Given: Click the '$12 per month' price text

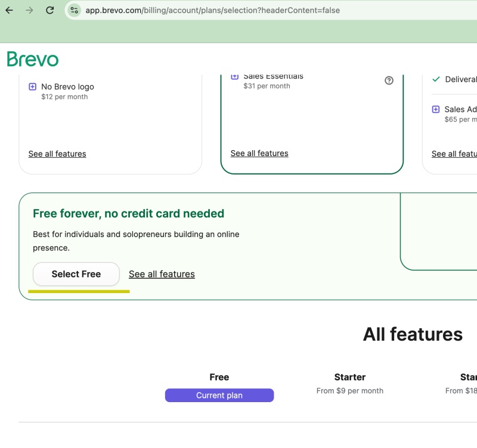Looking at the screenshot, I should click(x=64, y=97).
